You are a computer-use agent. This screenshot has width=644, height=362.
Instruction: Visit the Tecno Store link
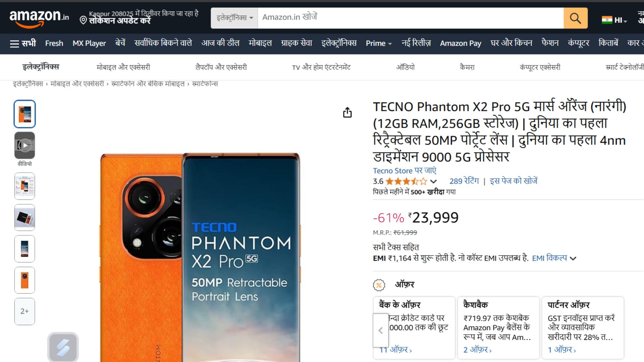pyautogui.click(x=405, y=171)
